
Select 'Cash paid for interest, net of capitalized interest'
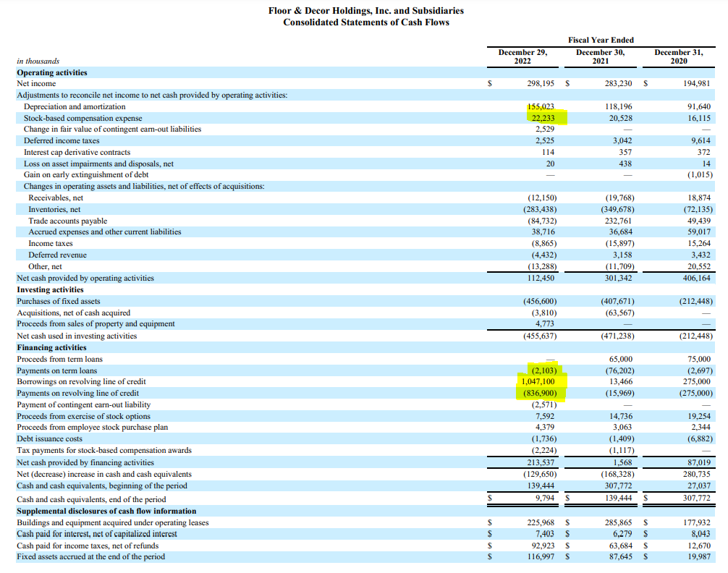pyautogui.click(x=96, y=534)
